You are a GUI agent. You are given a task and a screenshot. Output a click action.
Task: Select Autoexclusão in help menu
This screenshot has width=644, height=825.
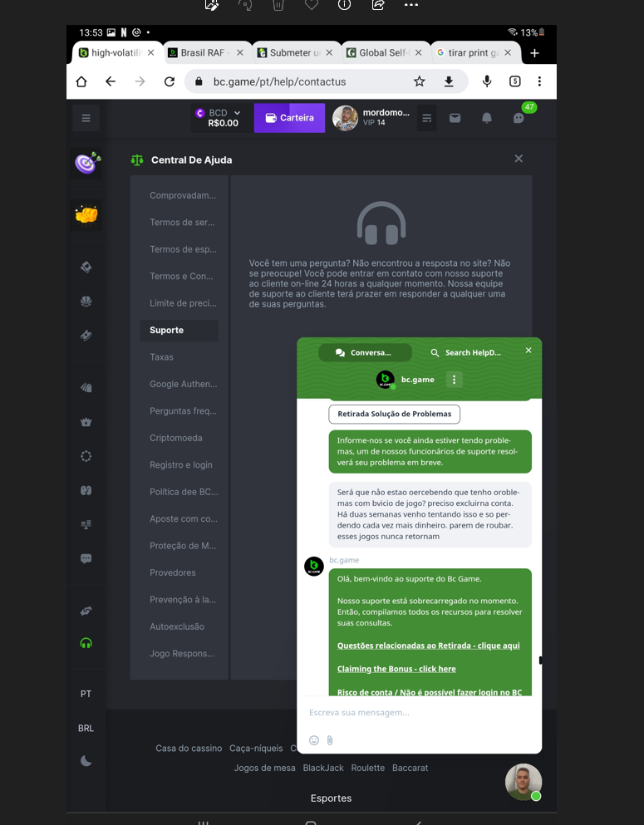tap(177, 626)
